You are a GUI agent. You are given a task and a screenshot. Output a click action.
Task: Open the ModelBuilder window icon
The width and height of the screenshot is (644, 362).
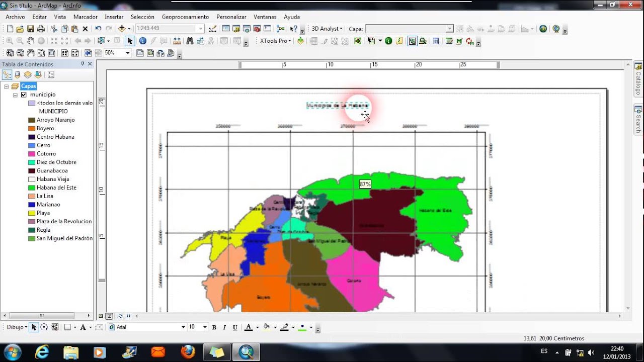[x=280, y=29]
